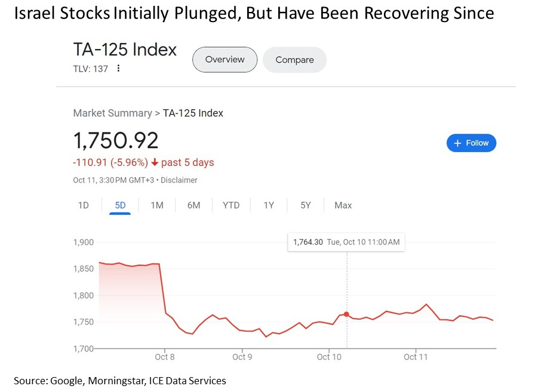This screenshot has height=392, width=535.
Task: Click the red down arrow icon
Action: coord(154,163)
